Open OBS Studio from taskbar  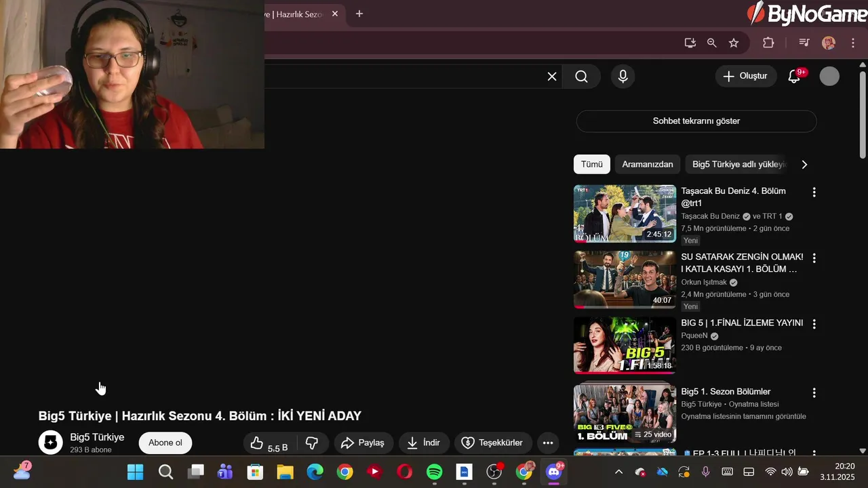(494, 472)
